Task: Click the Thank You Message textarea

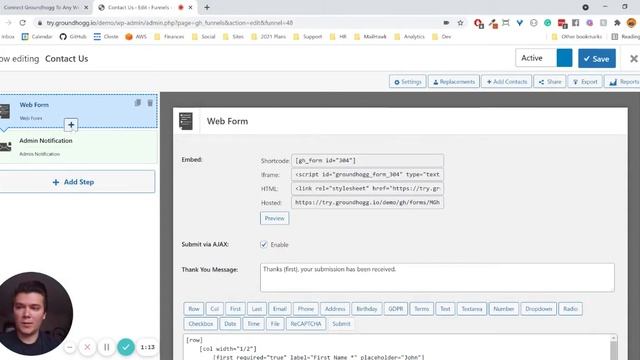Action: pyautogui.click(x=437, y=278)
